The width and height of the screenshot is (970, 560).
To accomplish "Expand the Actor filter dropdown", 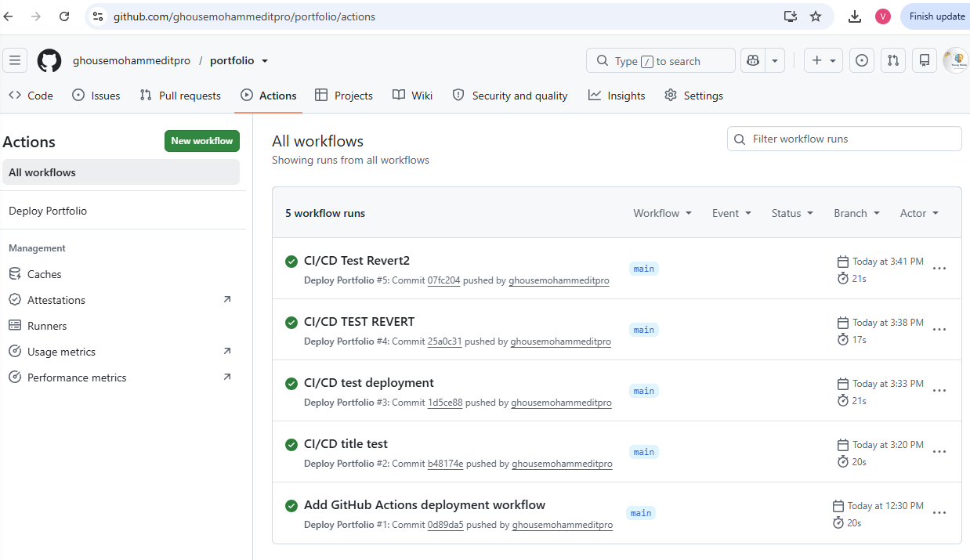I will (x=919, y=213).
